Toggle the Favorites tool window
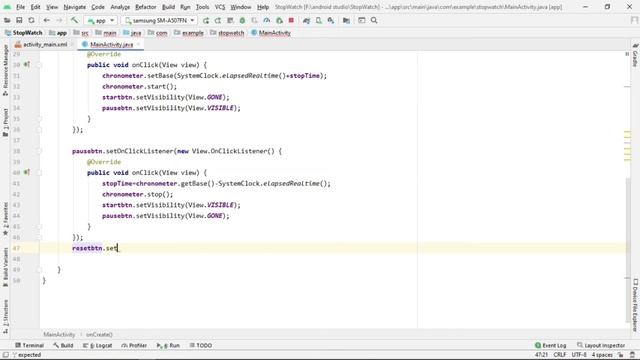The width and height of the screenshot is (640, 360). click(x=5, y=219)
